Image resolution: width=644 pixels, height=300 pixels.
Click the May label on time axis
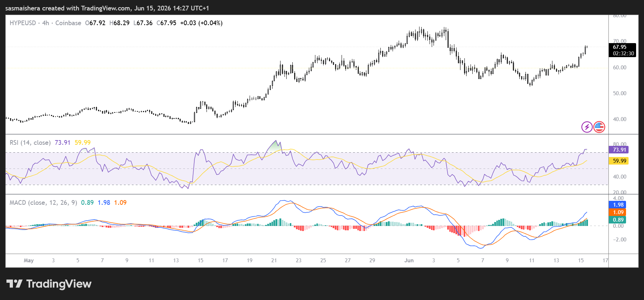(29, 260)
